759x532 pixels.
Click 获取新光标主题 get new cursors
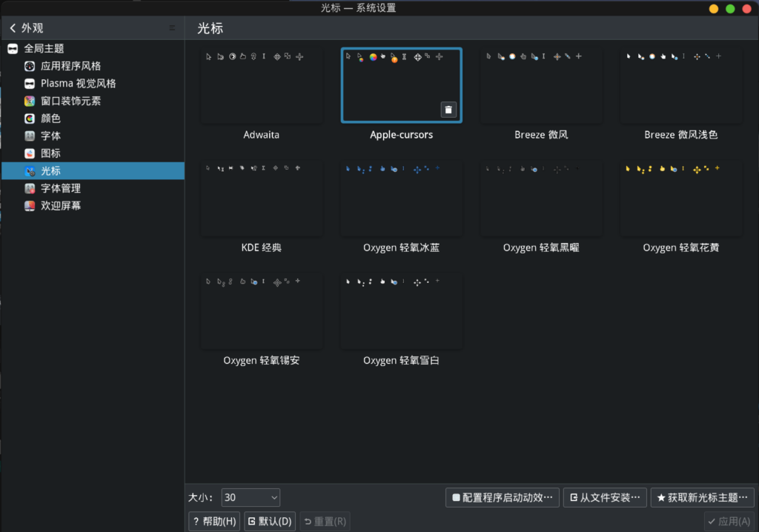pos(703,497)
